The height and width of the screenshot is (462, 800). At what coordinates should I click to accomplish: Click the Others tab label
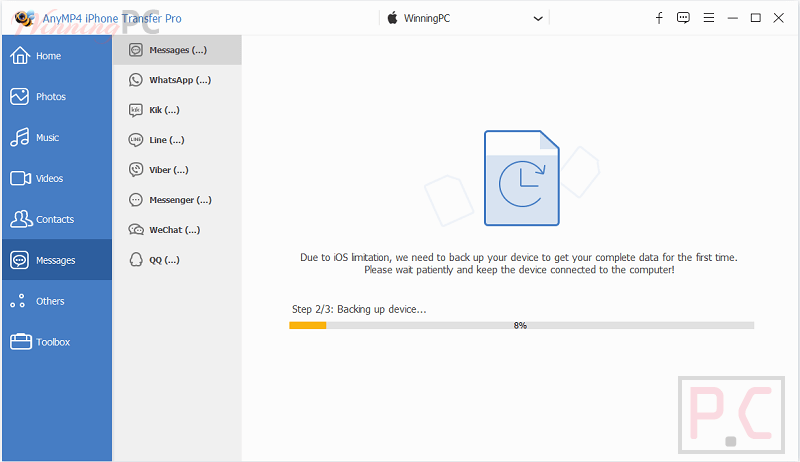coord(50,301)
